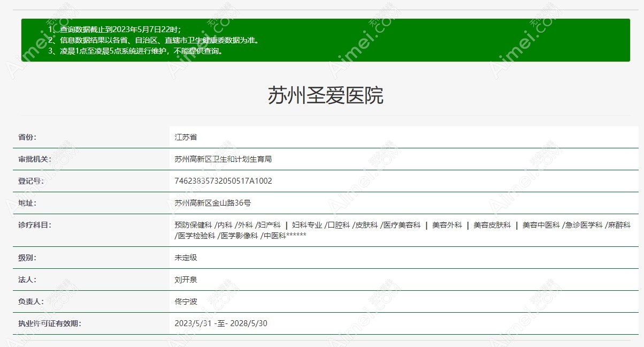
Task: Select the 级别 label
Action: point(27,258)
